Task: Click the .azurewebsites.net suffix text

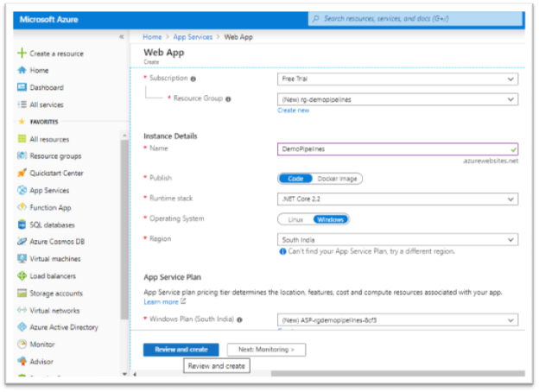Action: pos(491,161)
